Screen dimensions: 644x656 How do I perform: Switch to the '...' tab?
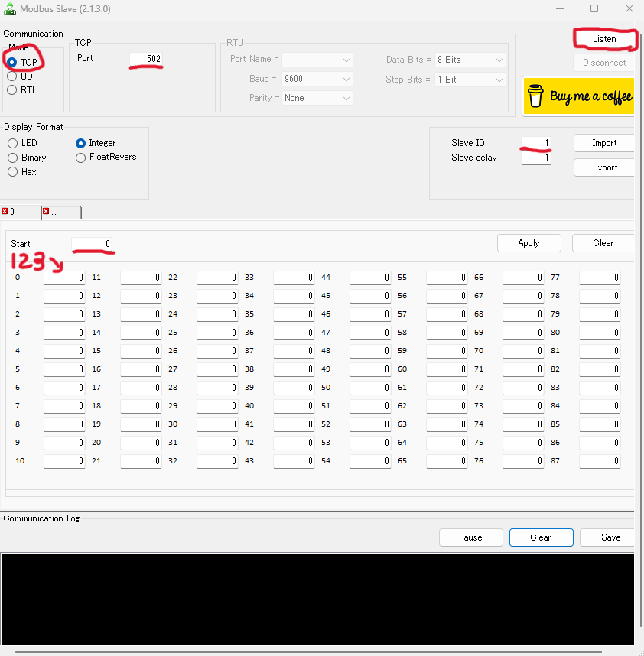pyautogui.click(x=64, y=213)
